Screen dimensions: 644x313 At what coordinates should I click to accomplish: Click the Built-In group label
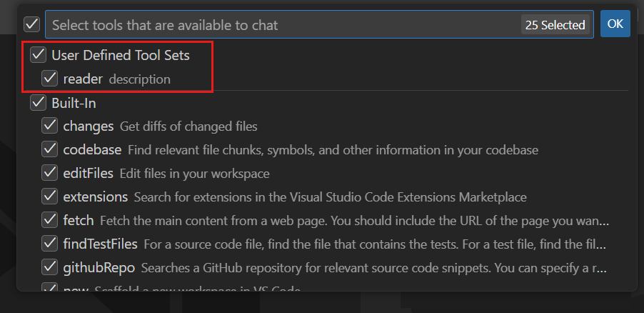pos(74,103)
